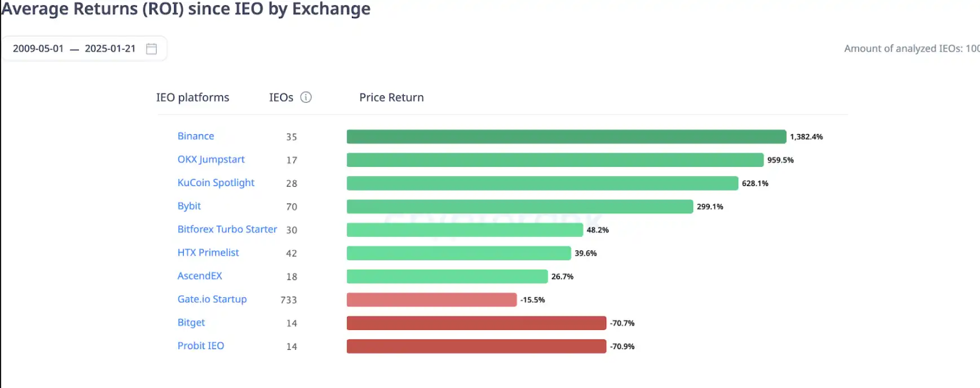This screenshot has width=980, height=388.
Task: Click the IEO platforms column header
Action: pyautogui.click(x=192, y=98)
